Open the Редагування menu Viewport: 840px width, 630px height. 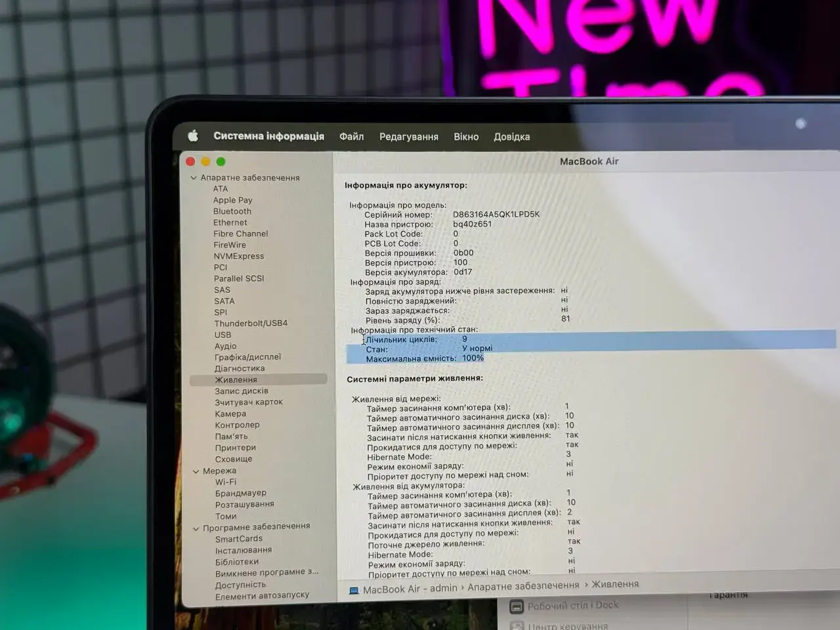(409, 136)
